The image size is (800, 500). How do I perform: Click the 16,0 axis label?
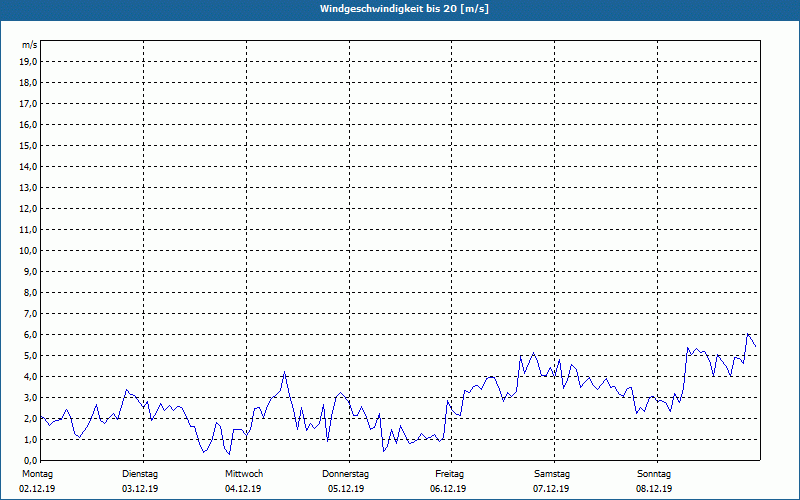28,124
